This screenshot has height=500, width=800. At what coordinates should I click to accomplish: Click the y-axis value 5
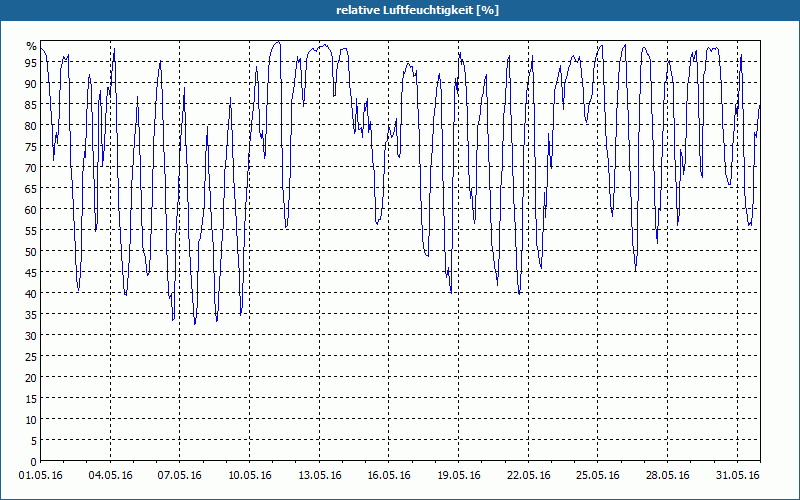point(34,440)
